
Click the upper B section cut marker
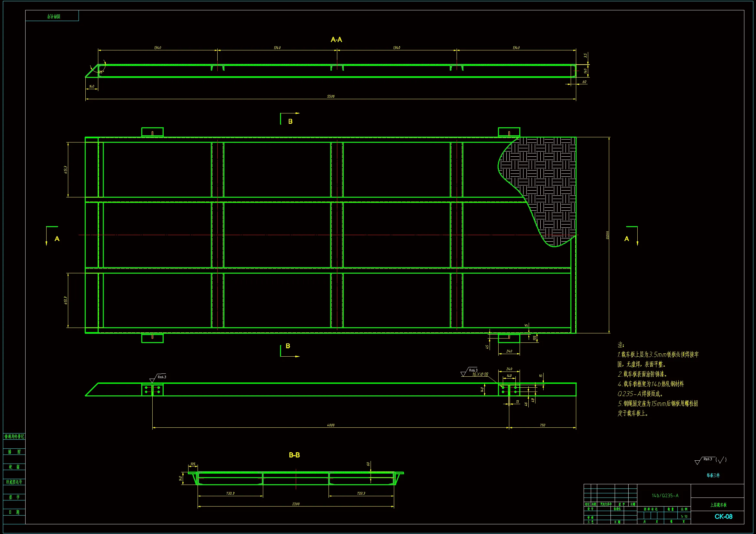pos(290,121)
